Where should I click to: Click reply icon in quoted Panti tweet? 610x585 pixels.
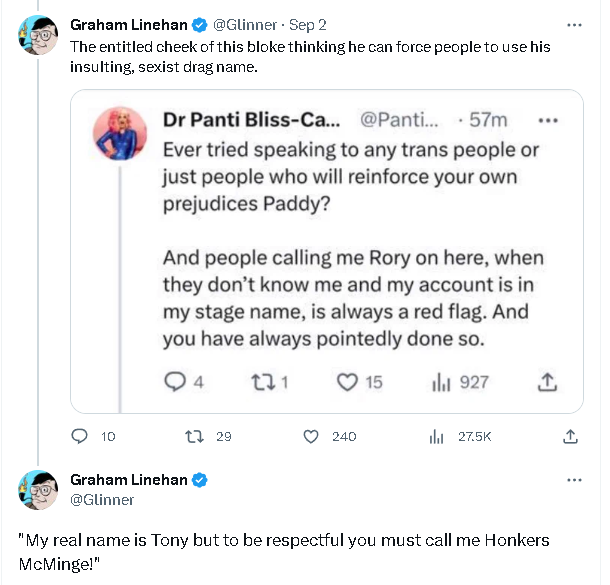175,381
